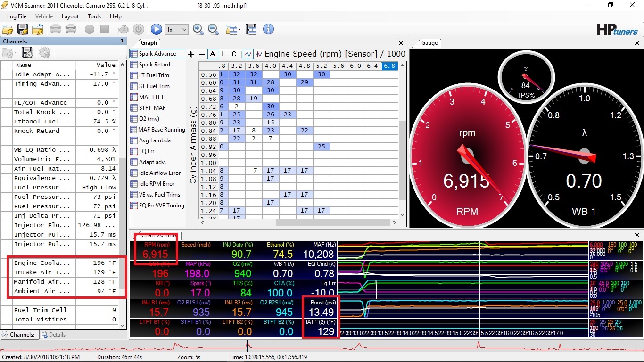Save the log file with the floppy disk icon
This screenshot has width=644, height=362.
(x=23, y=29)
